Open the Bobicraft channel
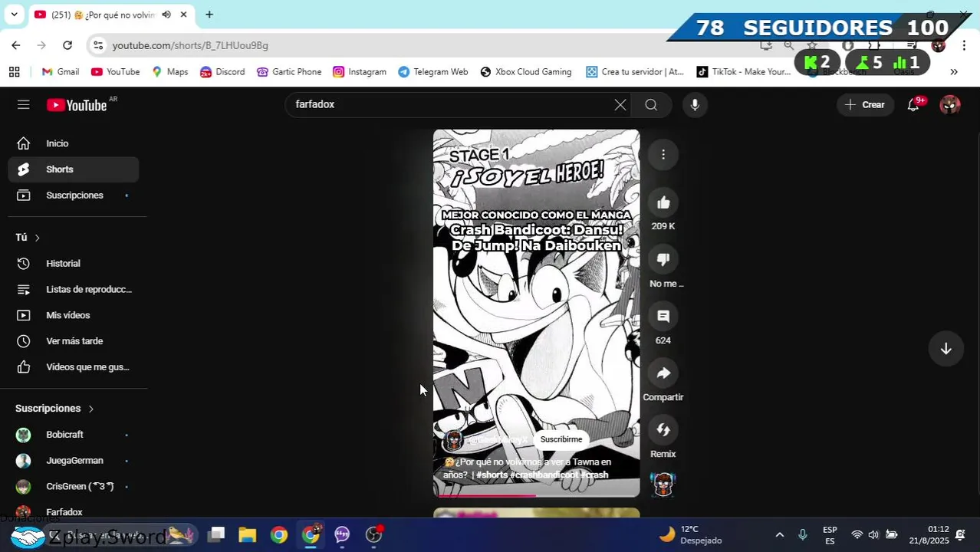 74,435
